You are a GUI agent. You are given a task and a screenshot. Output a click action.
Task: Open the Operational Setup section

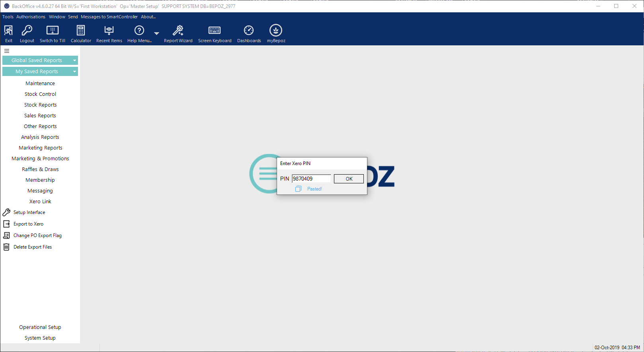tap(40, 327)
